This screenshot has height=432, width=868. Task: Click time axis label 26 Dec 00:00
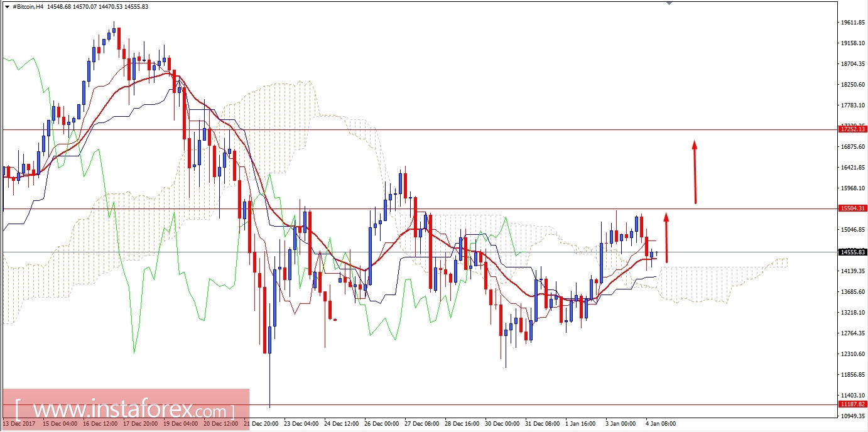(x=382, y=424)
